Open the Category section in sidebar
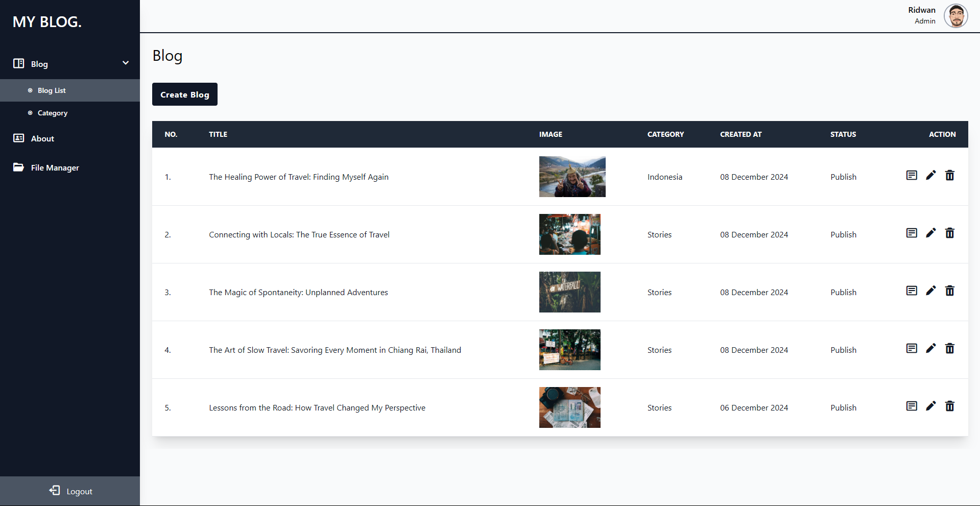980x506 pixels. pyautogui.click(x=52, y=113)
